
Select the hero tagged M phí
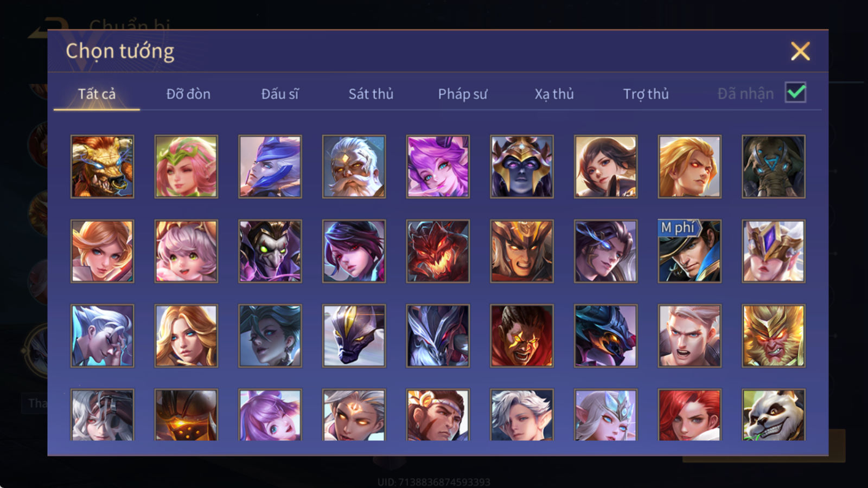click(690, 251)
